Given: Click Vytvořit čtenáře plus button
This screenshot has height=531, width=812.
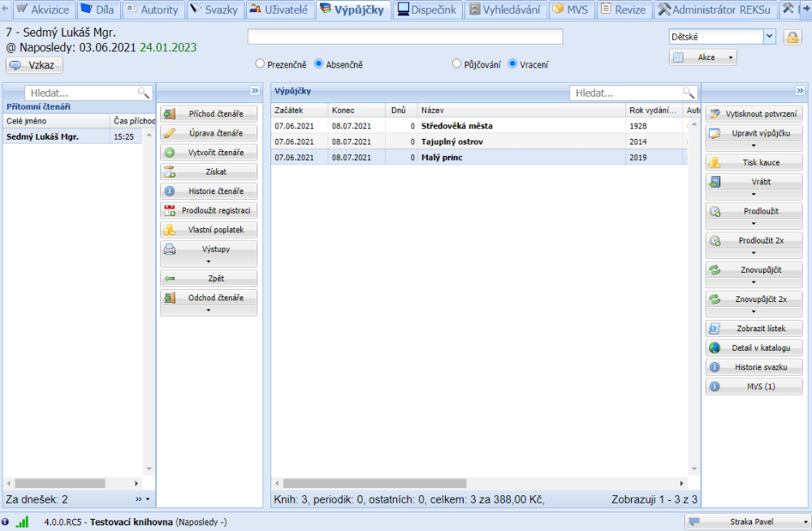Looking at the screenshot, I should 209,153.
